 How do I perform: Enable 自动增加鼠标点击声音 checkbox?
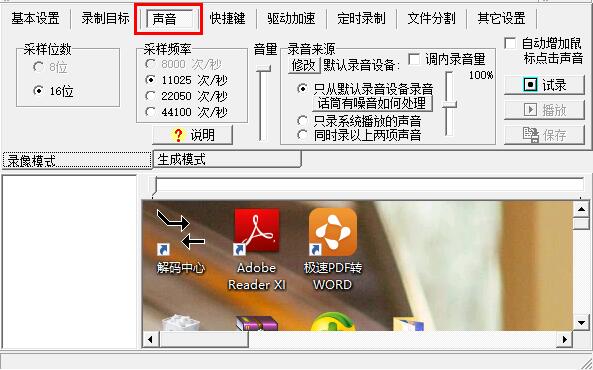pos(510,43)
